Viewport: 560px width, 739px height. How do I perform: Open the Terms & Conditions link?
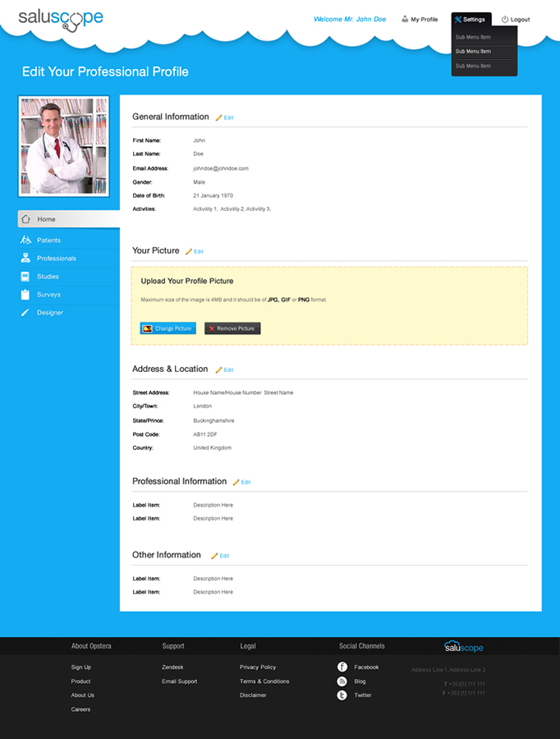(x=264, y=681)
